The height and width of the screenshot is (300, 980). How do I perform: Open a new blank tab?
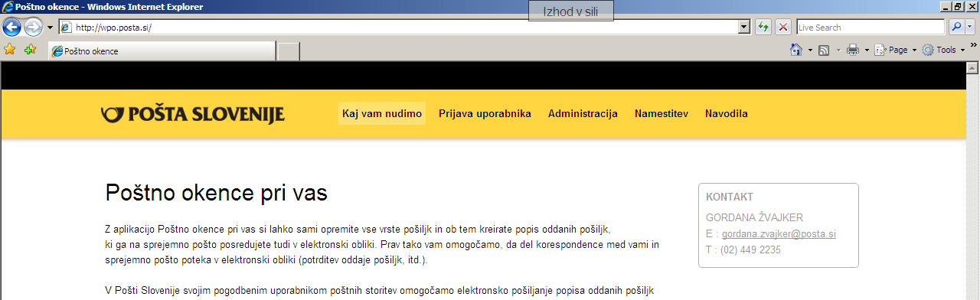pyautogui.click(x=288, y=51)
